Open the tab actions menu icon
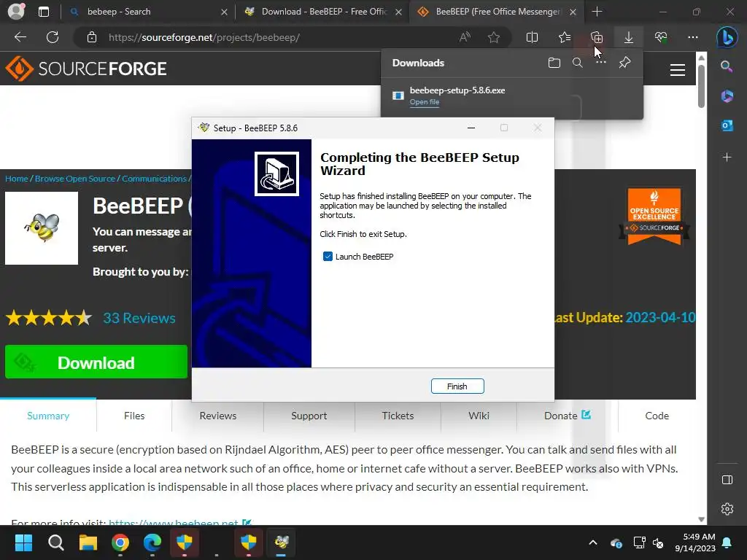 43,12
